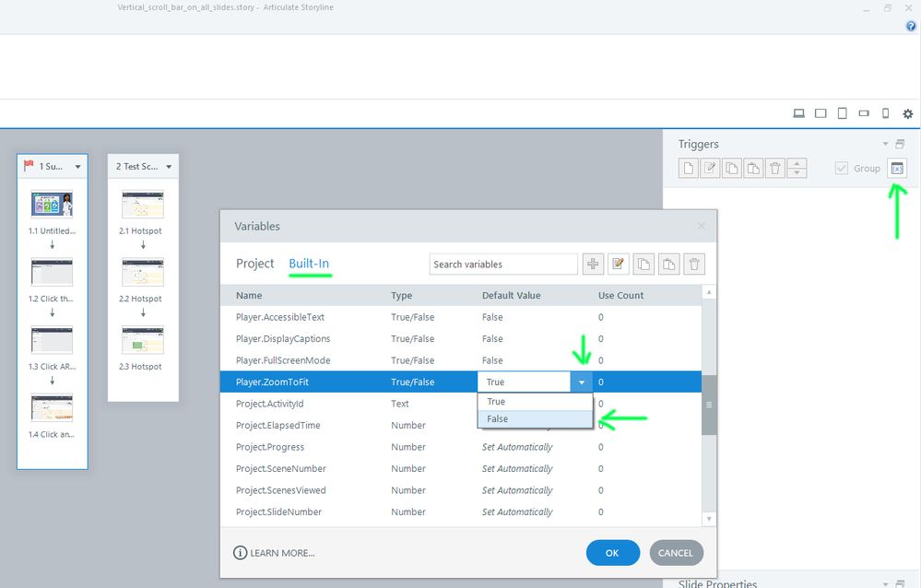Click the delete variable trash icon

(693, 265)
